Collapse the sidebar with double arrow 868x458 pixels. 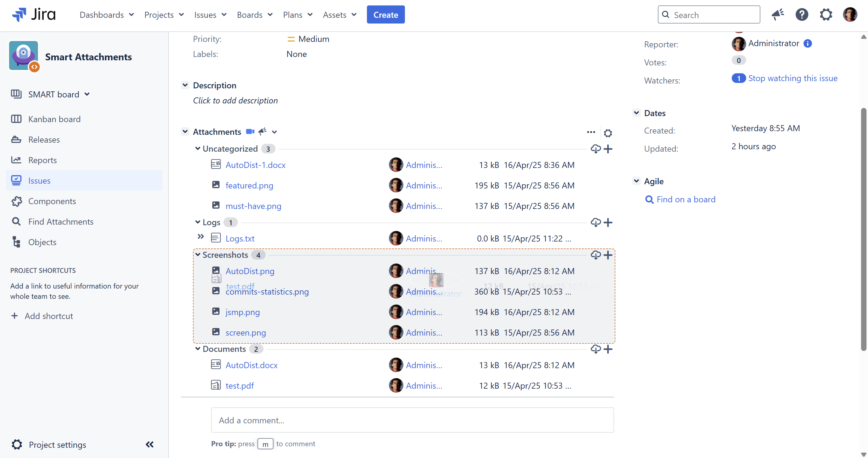click(x=150, y=444)
